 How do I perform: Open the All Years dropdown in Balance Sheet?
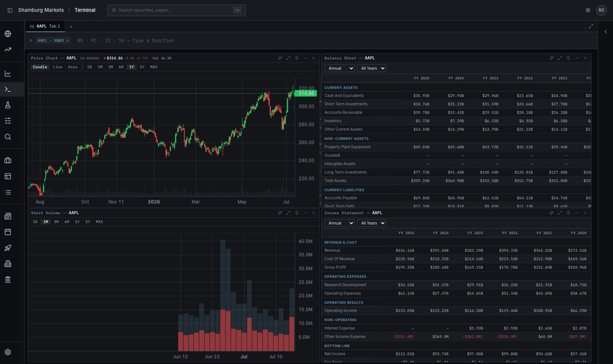[x=372, y=68]
